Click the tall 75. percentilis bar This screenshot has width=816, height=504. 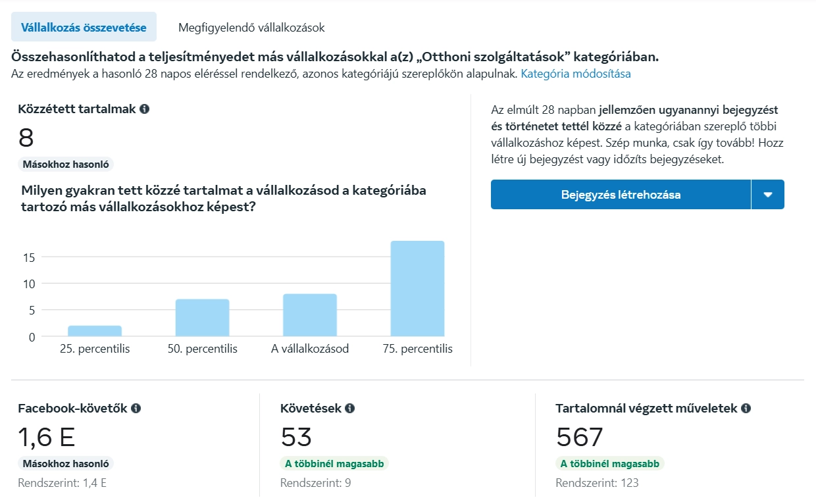417,289
